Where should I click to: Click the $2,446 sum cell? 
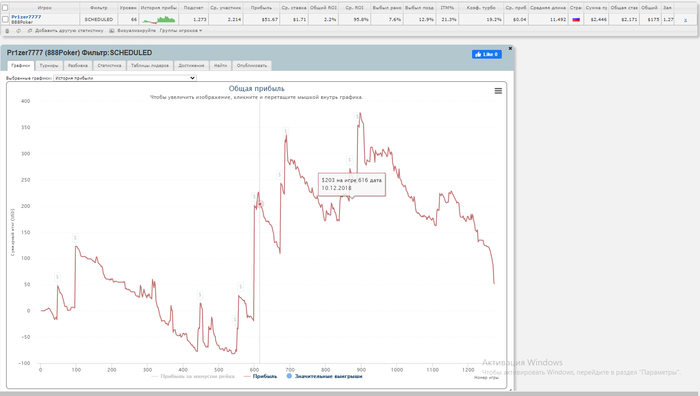(x=598, y=20)
